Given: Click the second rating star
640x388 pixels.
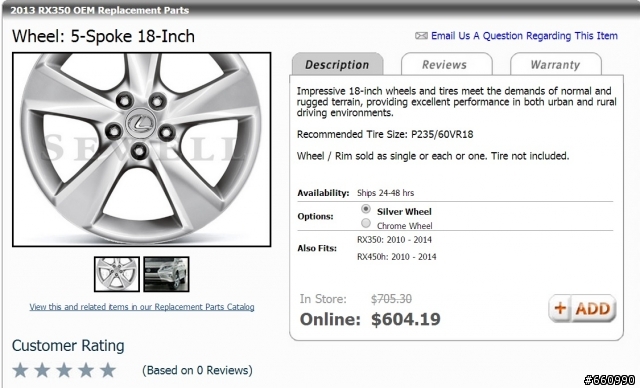Looking at the screenshot, I should click(x=42, y=370).
